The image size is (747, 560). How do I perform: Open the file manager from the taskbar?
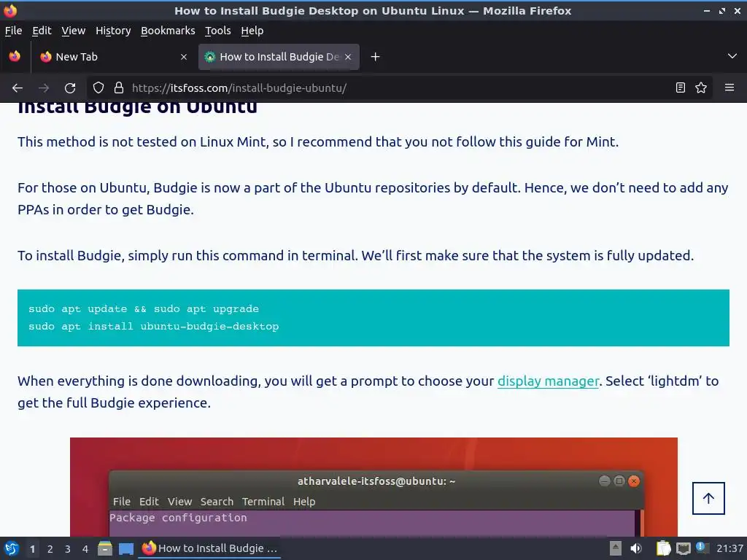point(105,548)
